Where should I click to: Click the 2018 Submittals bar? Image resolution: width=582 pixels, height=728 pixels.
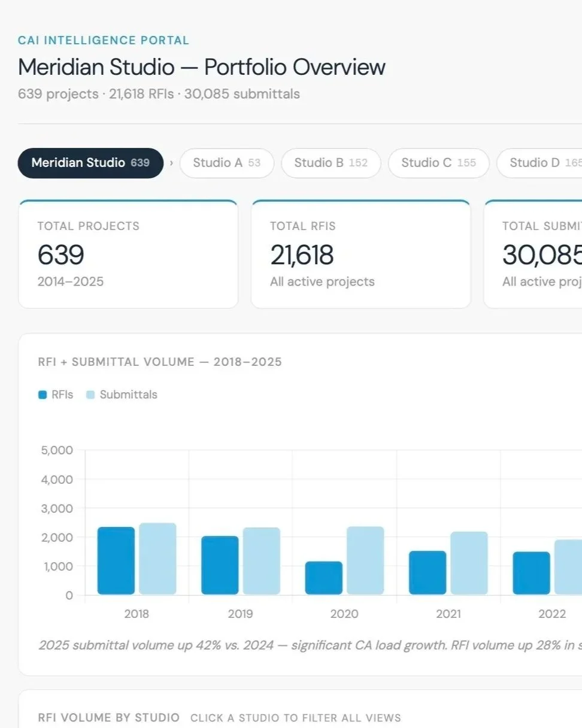(157, 559)
